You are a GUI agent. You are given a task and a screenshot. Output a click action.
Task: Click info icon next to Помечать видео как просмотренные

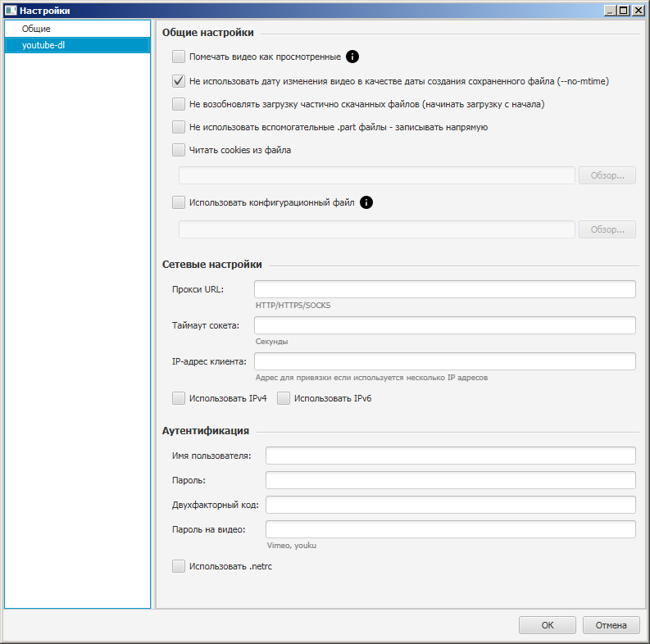point(352,57)
